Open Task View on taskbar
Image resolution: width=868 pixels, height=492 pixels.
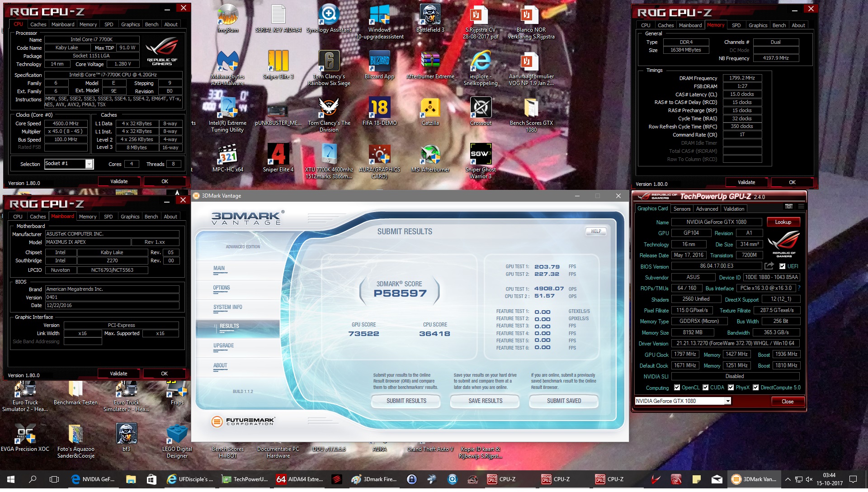point(54,479)
